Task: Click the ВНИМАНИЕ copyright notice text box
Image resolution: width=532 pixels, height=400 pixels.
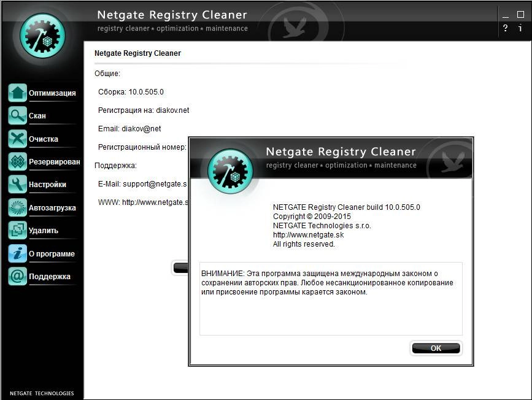Action: [x=331, y=299]
